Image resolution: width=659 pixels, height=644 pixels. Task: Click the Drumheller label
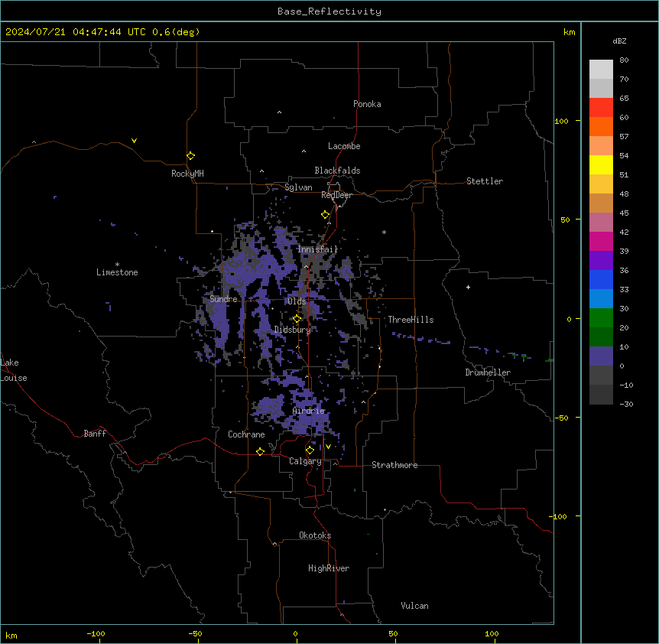pos(488,372)
